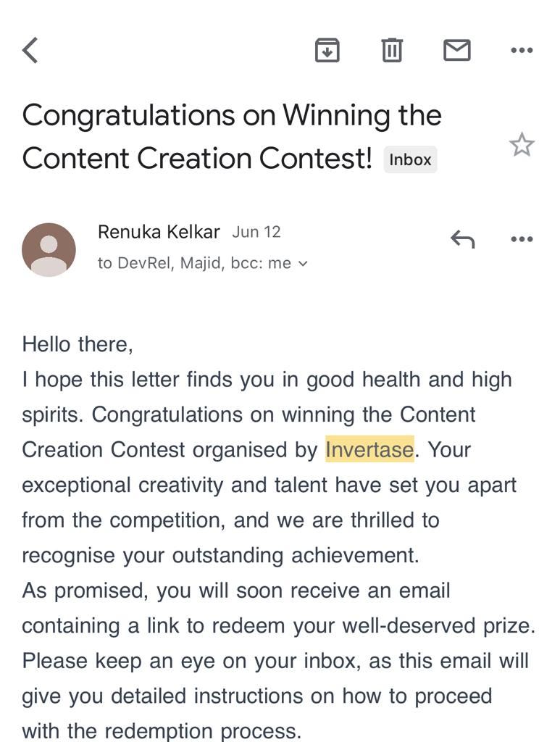
Task: Delete the email using the trash icon
Action: coord(392,50)
